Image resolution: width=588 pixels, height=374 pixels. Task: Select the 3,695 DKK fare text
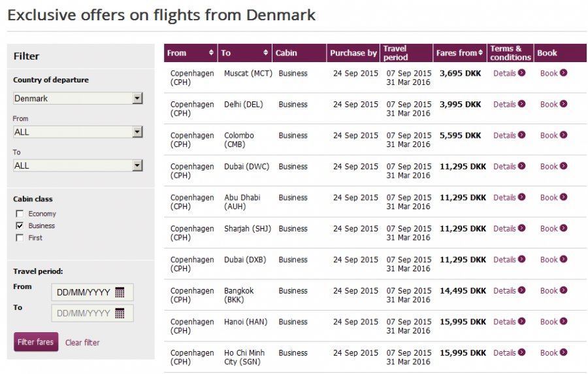point(461,73)
